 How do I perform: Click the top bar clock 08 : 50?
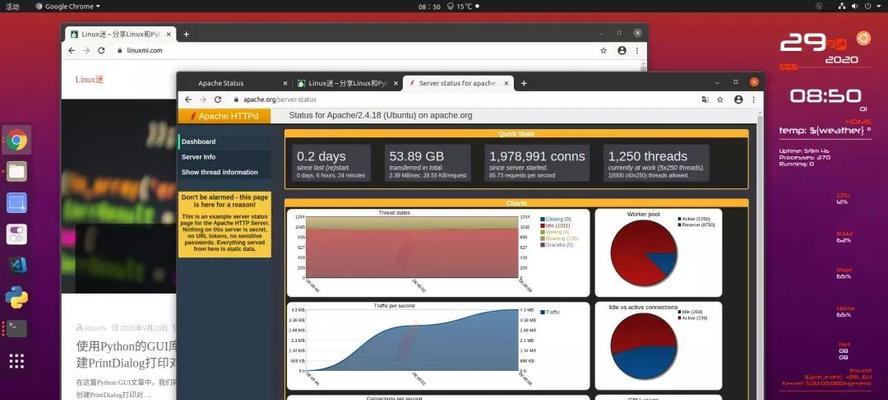point(429,6)
